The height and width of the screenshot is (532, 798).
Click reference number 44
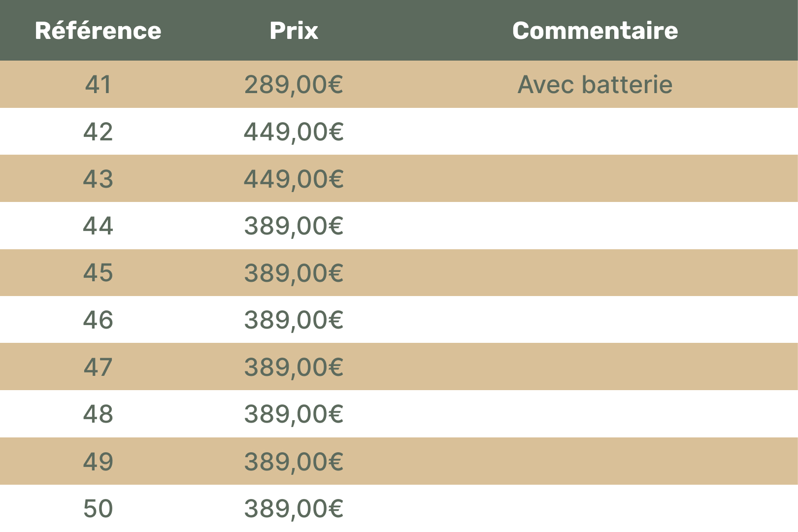point(98,226)
